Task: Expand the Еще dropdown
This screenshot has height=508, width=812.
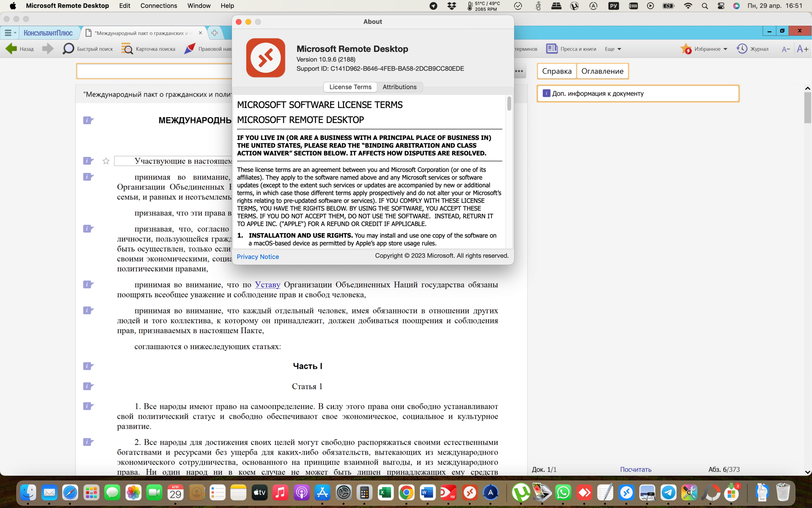Action: coord(613,49)
